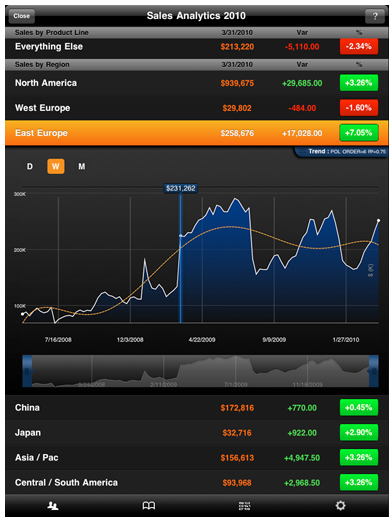Click the $939,675 North America value
The height and width of the screenshot is (527, 392).
237,83
